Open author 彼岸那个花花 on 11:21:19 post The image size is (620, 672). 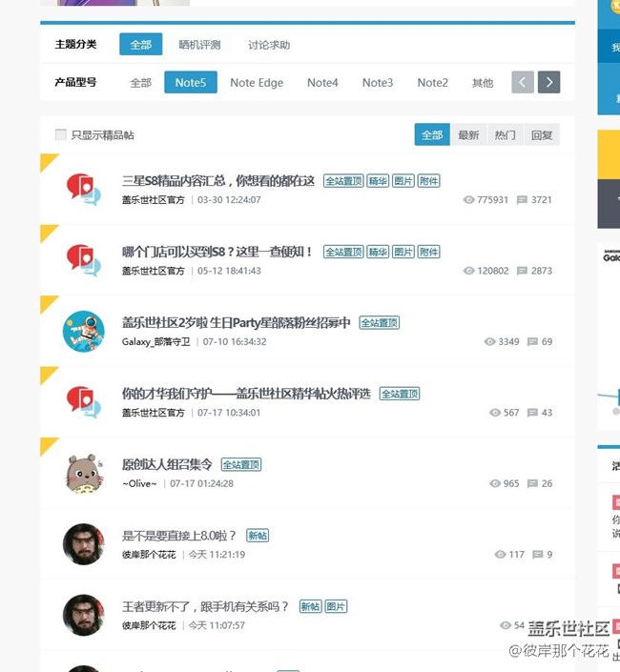149,554
